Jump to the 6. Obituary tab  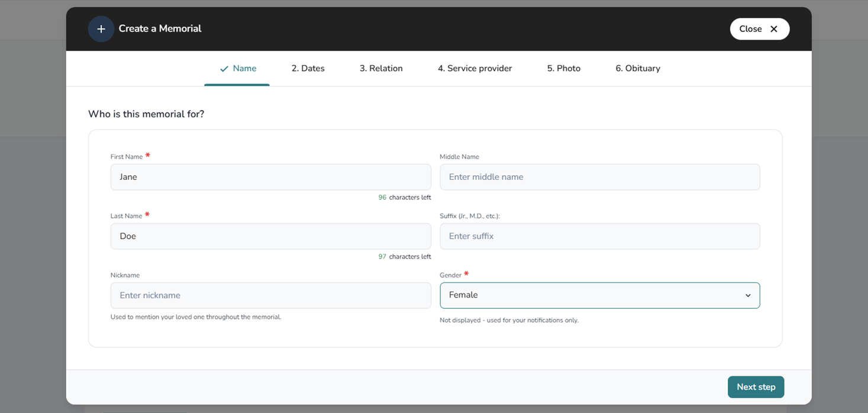click(637, 69)
